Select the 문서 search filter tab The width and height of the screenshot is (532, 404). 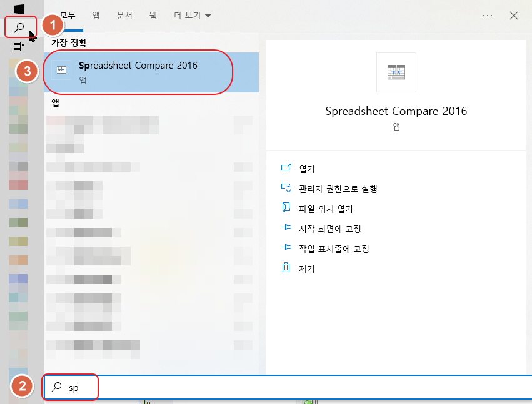pyautogui.click(x=124, y=15)
